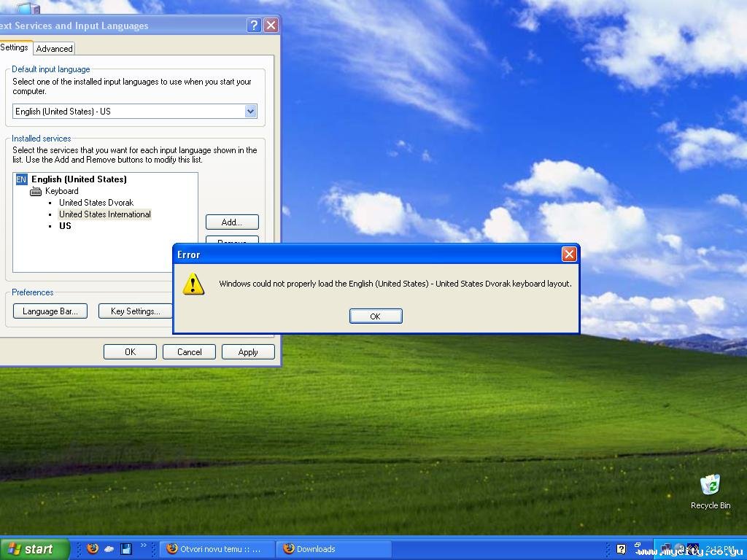Click the Add... button
This screenshot has height=560, width=747.
(x=232, y=222)
